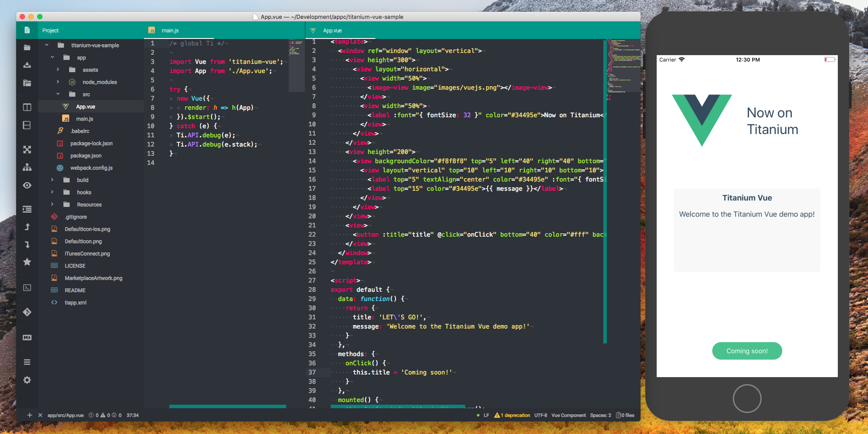Image resolution: width=868 pixels, height=434 pixels.
Task: Toggle markdown preview icon in sidebar
Action: [x=27, y=337]
